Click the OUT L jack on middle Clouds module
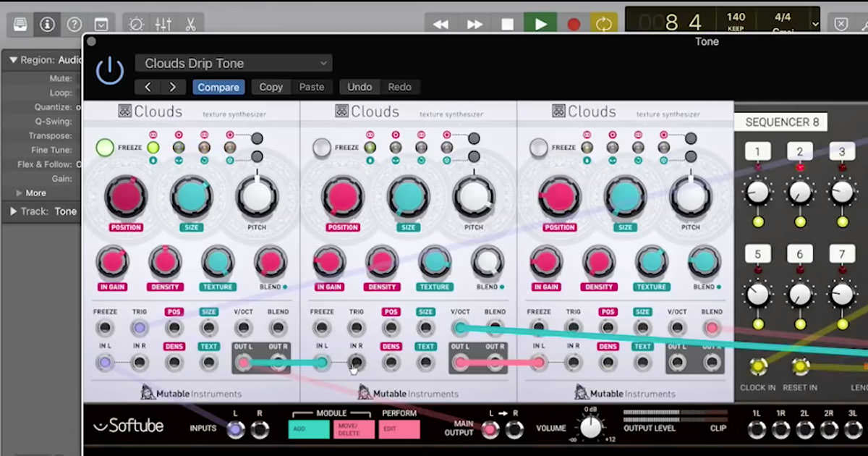 tap(461, 363)
